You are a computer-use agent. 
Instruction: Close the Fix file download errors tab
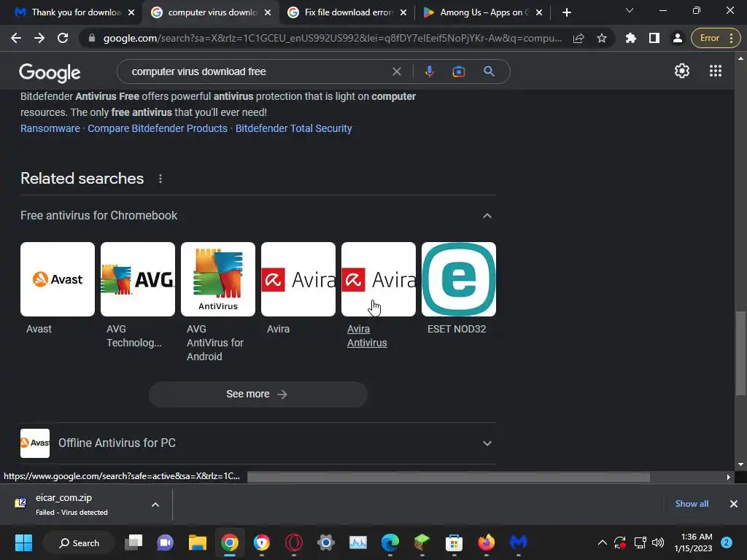coord(403,12)
